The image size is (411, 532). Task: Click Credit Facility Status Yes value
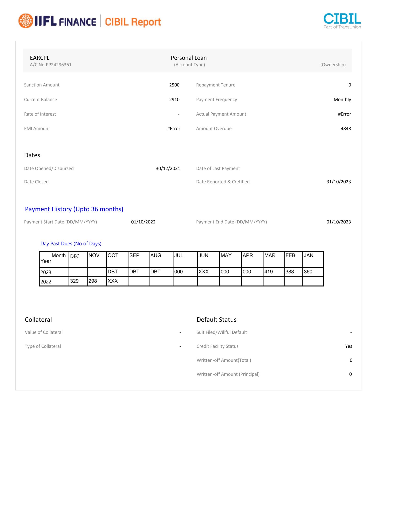[348, 346]
